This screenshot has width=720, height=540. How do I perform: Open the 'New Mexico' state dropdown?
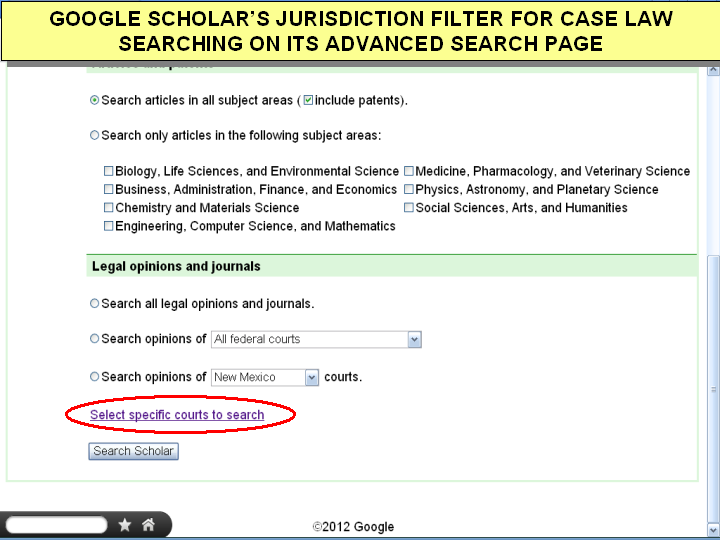[265, 377]
